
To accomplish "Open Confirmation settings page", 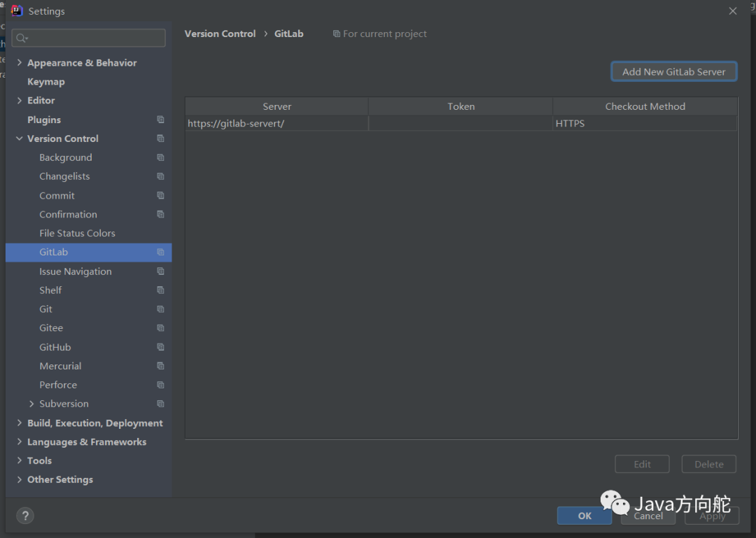I will pyautogui.click(x=68, y=214).
